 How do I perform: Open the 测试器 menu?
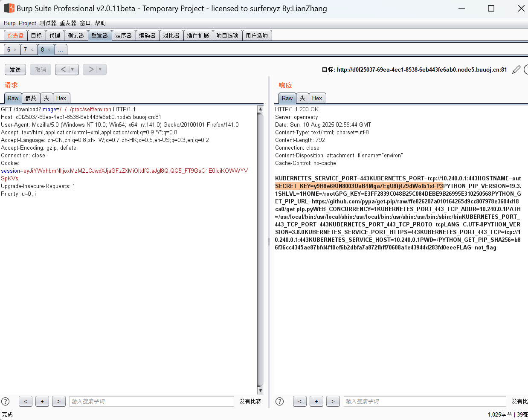click(48, 23)
